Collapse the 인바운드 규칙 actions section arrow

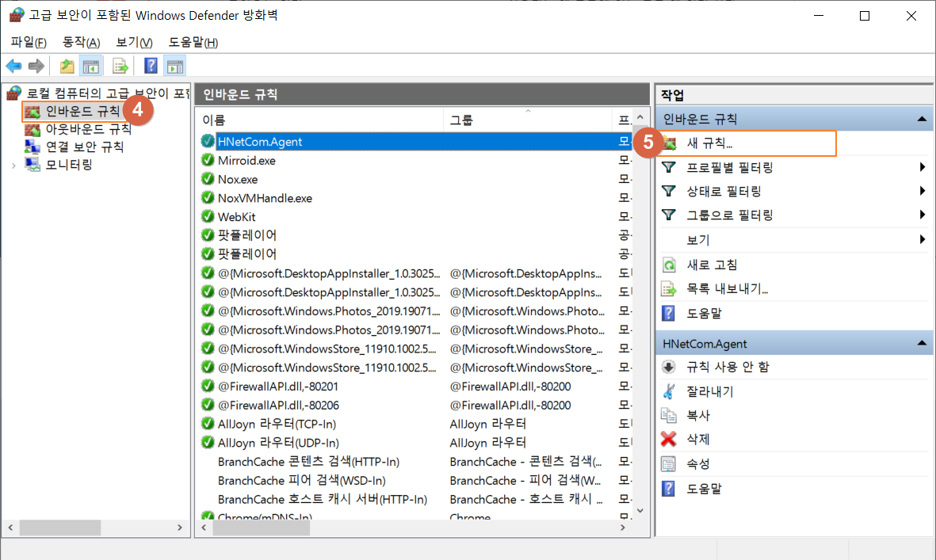pos(922,120)
